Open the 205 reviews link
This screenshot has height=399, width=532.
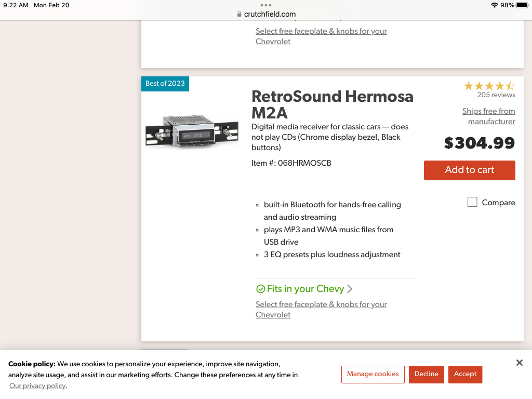[496, 95]
